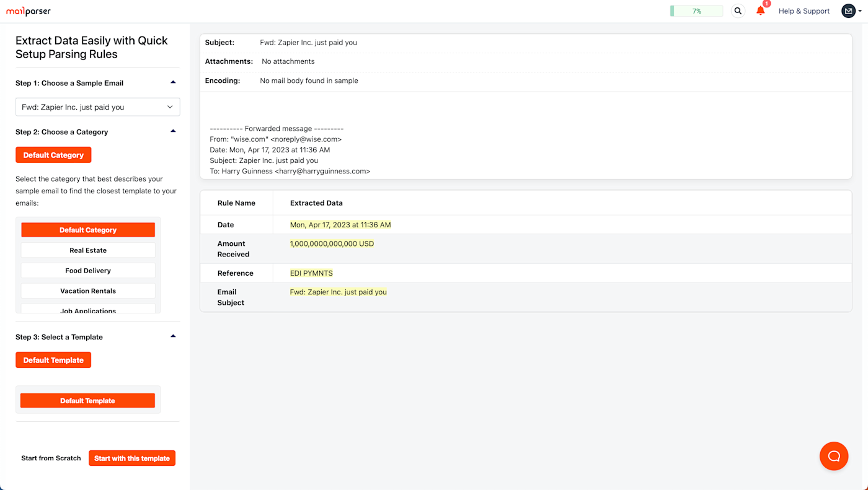The height and width of the screenshot is (490, 868).
Task: Click the search magnifier icon
Action: (738, 11)
